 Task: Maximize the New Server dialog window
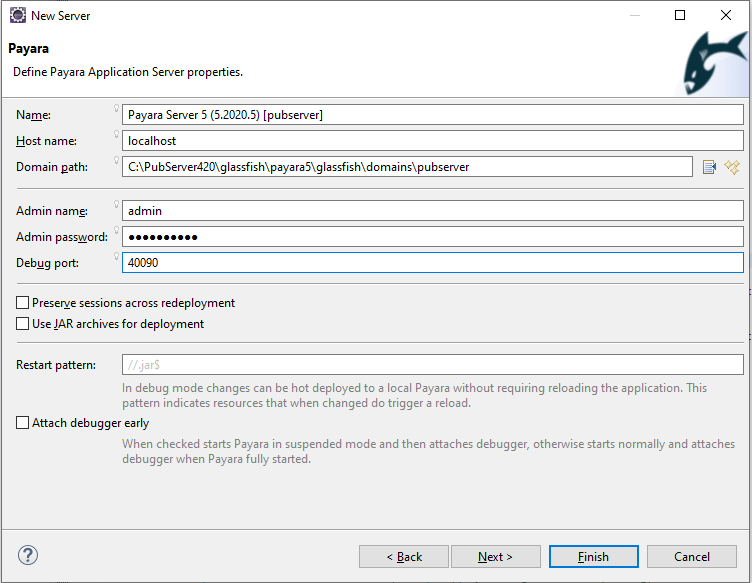point(680,15)
